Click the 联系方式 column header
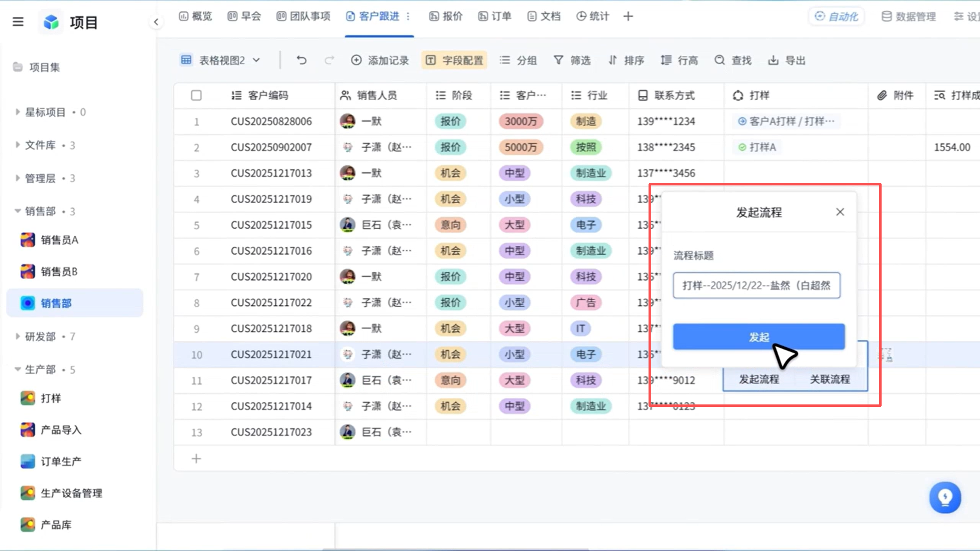 [x=666, y=95]
